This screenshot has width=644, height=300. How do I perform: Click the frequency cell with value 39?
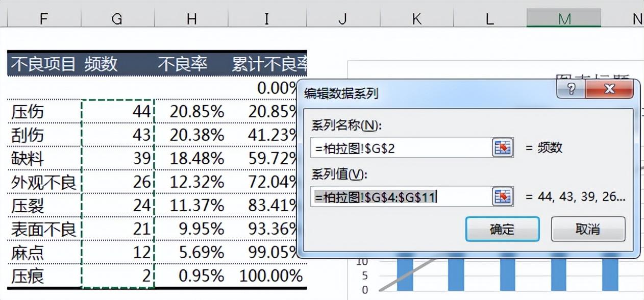tap(117, 158)
